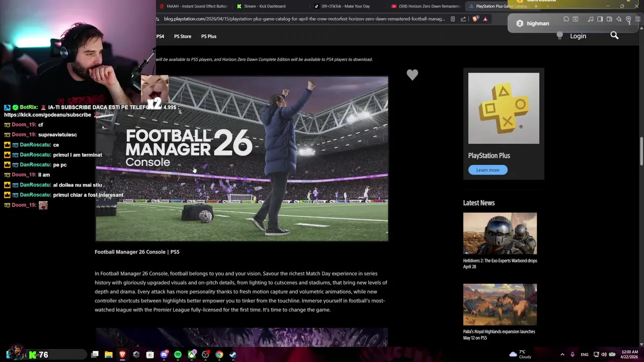Open the clock showing 12:00 AM
The width and height of the screenshot is (644, 362).
630,354
